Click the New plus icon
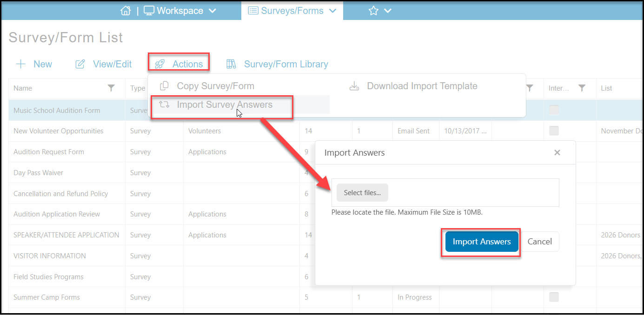The height and width of the screenshot is (315, 644). click(x=20, y=64)
